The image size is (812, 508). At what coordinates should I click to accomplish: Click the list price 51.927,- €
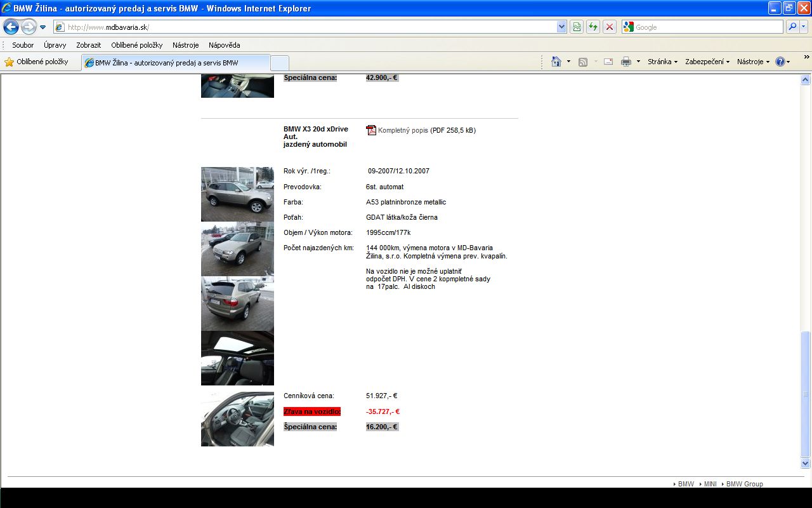coord(382,396)
